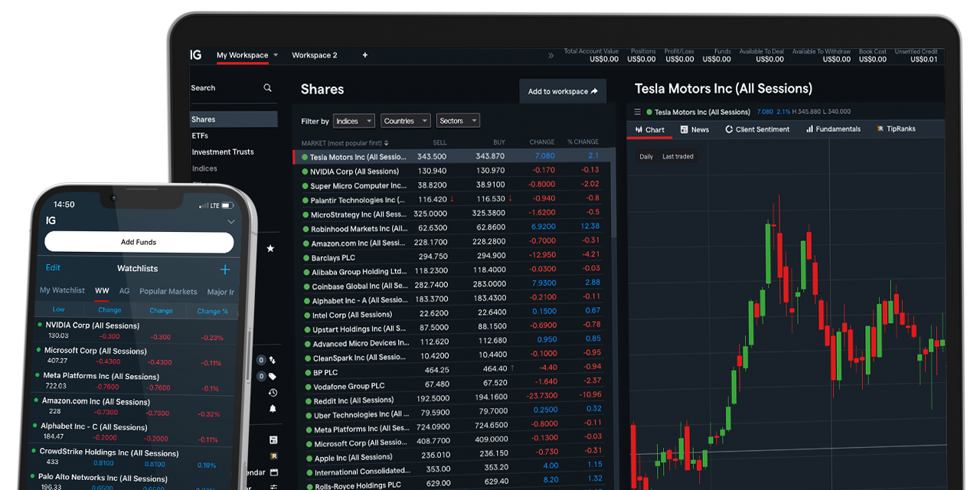Open the Fundamentals tab
Image resolution: width=980 pixels, height=490 pixels.
point(833,129)
